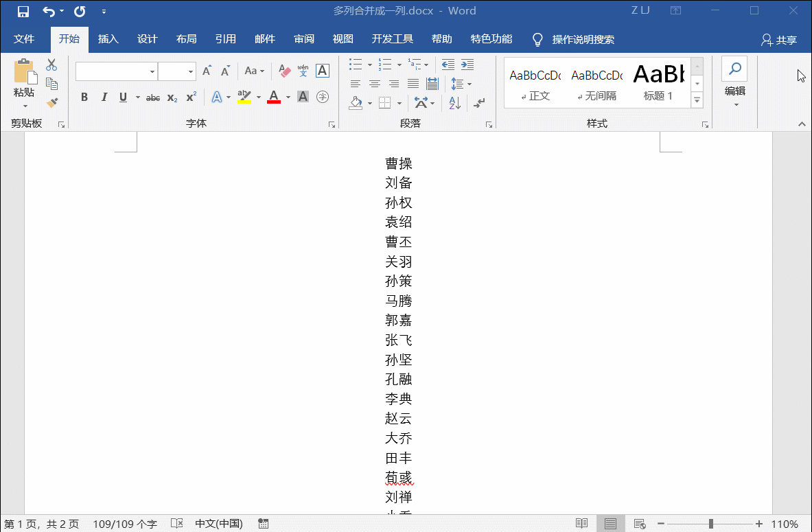Click the 共享 share button
812x532 pixels.
(x=779, y=40)
